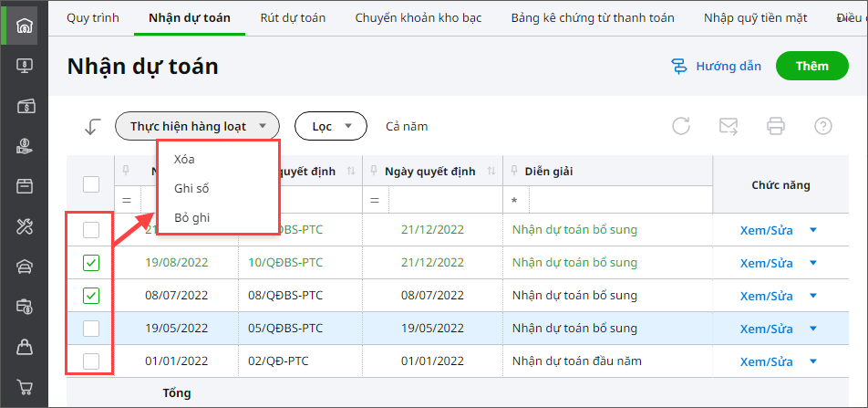Tick the checkbox for row 01/01/2022
868x408 pixels.
[x=91, y=362]
